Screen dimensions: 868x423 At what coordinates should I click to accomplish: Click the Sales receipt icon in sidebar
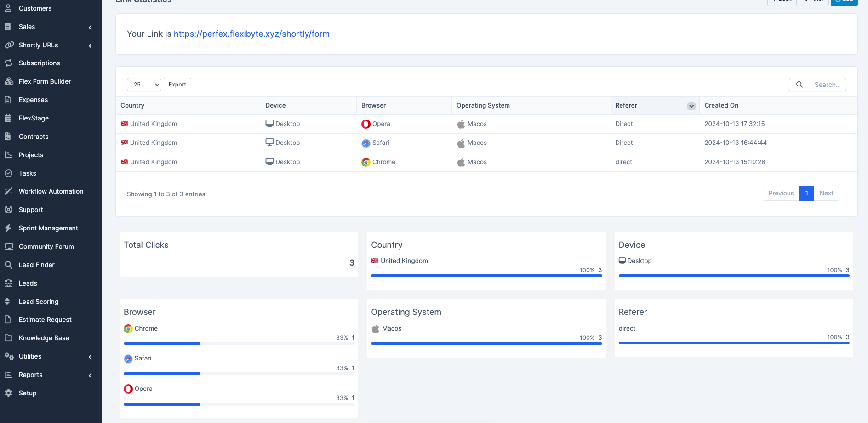(8, 27)
